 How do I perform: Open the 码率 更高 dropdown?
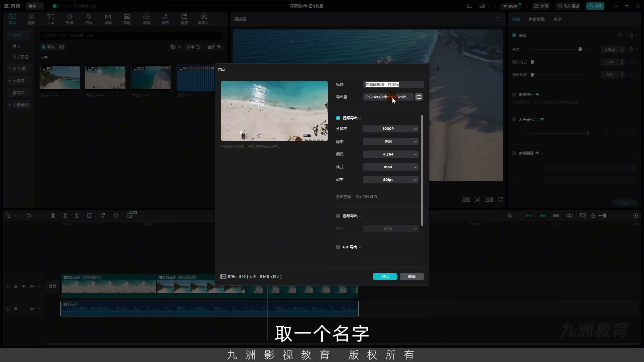(x=391, y=141)
